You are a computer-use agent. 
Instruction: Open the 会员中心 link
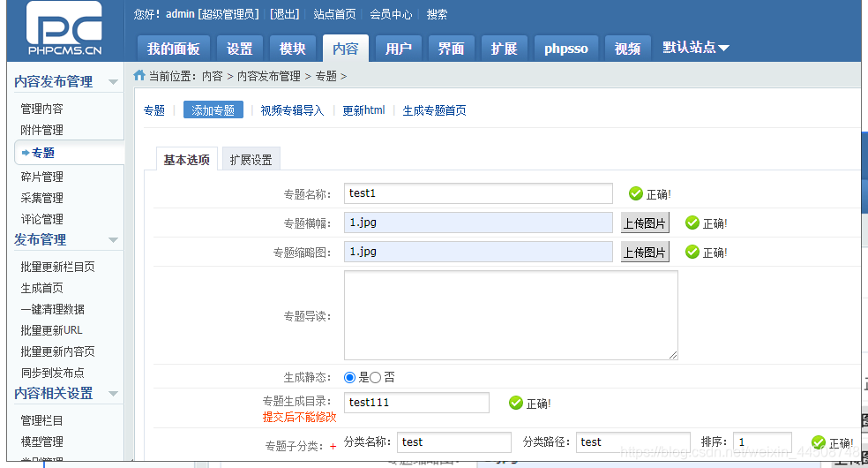click(x=391, y=14)
